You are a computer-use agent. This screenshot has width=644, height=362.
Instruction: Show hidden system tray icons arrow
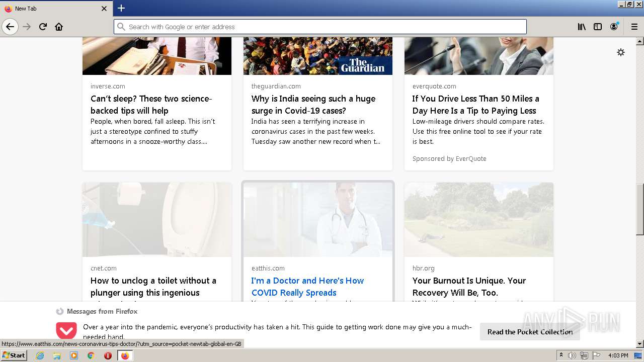point(561,355)
